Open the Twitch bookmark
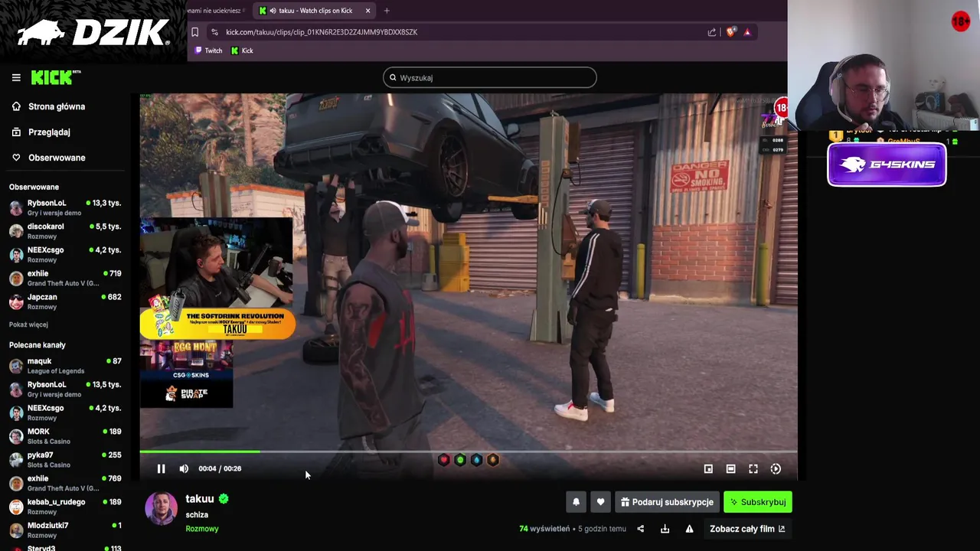The image size is (980, 551). 208,51
